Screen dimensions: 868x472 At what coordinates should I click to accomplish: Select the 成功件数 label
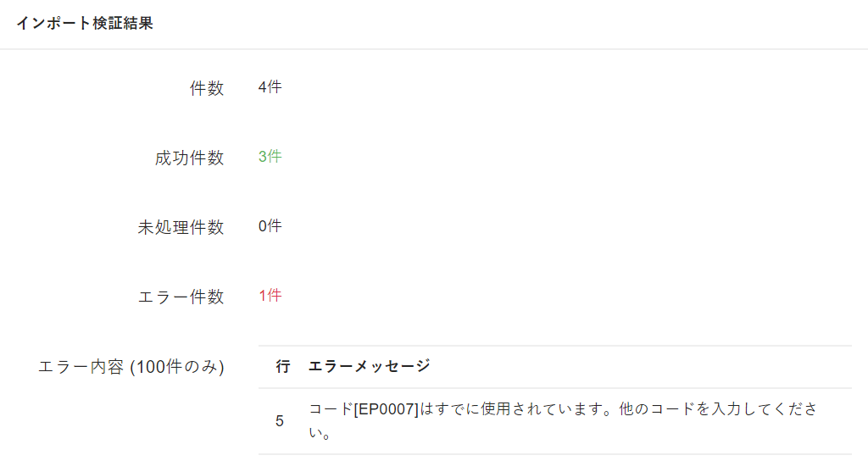[189, 158]
